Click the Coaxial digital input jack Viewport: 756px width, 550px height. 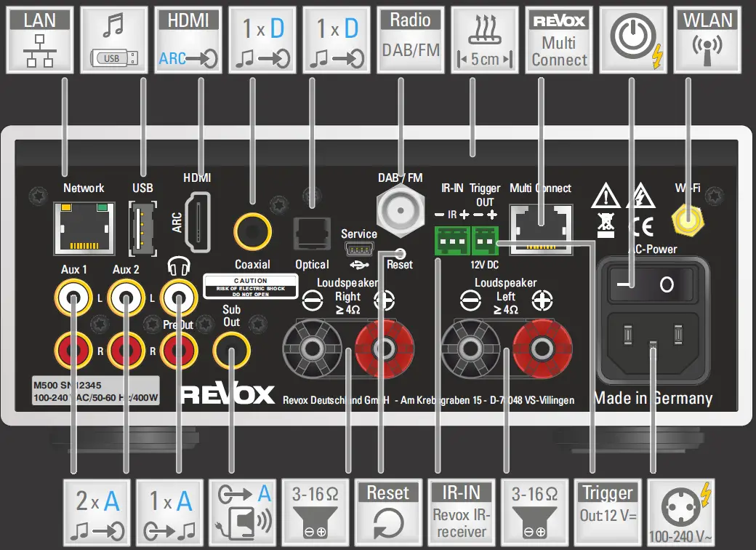tap(253, 232)
